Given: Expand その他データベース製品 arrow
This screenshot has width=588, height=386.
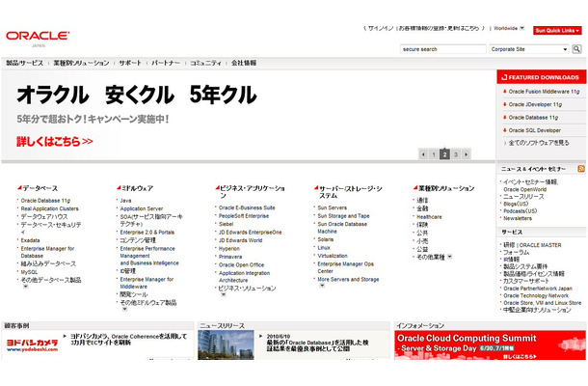Looking at the screenshot, I should pyautogui.click(x=25, y=287).
